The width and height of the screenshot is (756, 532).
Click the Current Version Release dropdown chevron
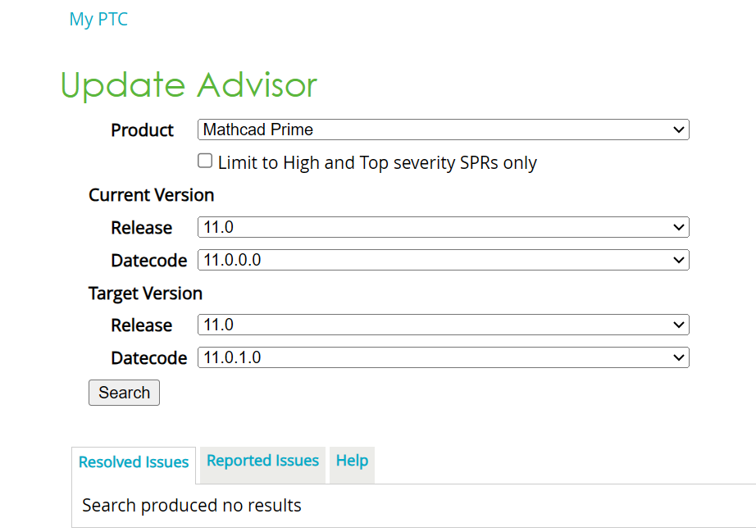click(677, 227)
